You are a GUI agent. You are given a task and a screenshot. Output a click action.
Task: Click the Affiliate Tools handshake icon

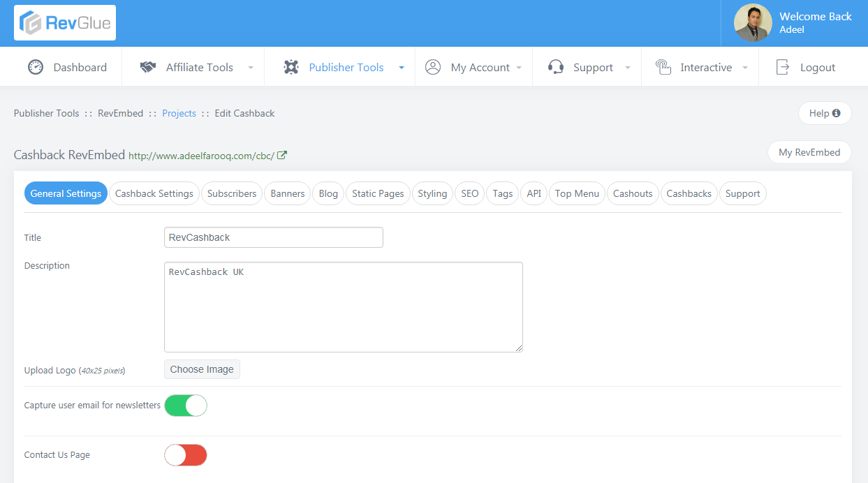[147, 67]
